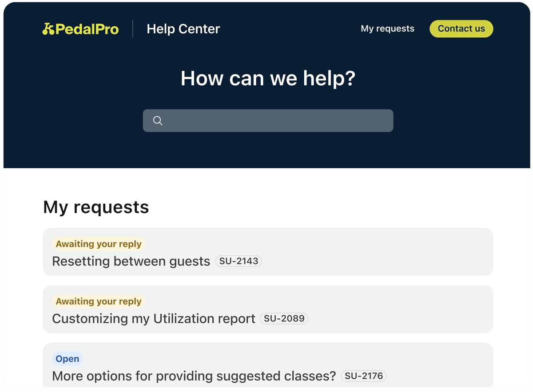Click the SU-2176 ticket ID badge
The image size is (533, 392).
[364, 376]
